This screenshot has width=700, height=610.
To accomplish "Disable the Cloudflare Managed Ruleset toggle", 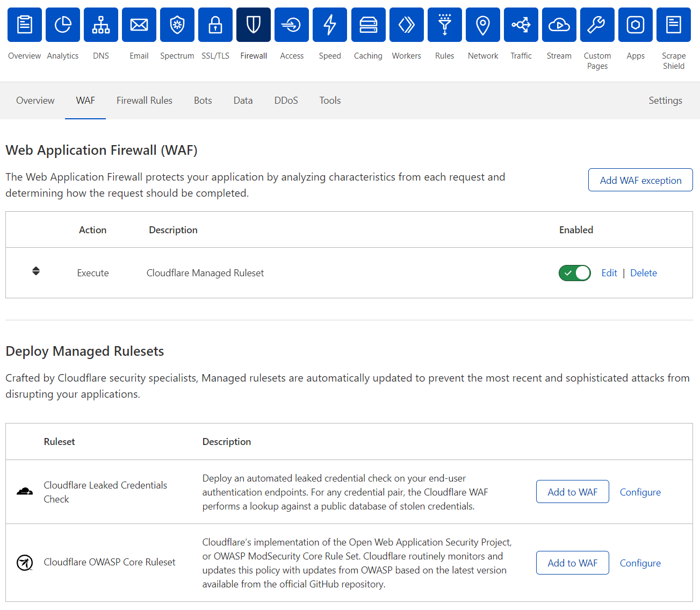I will pyautogui.click(x=574, y=273).
